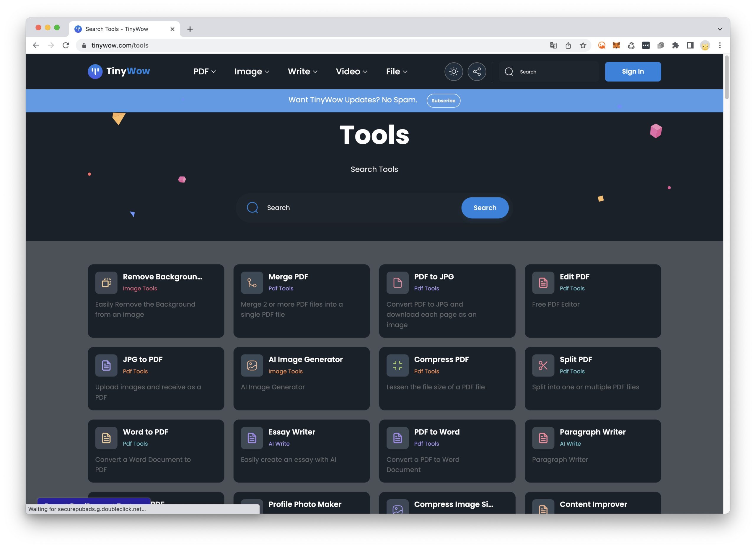Expand the PDF dropdown menu

click(204, 72)
